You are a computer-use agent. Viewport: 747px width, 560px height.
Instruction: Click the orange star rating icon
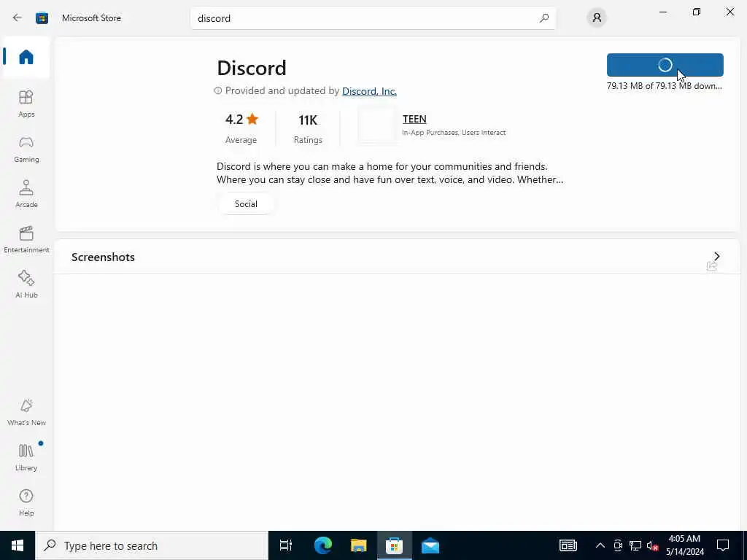(252, 119)
